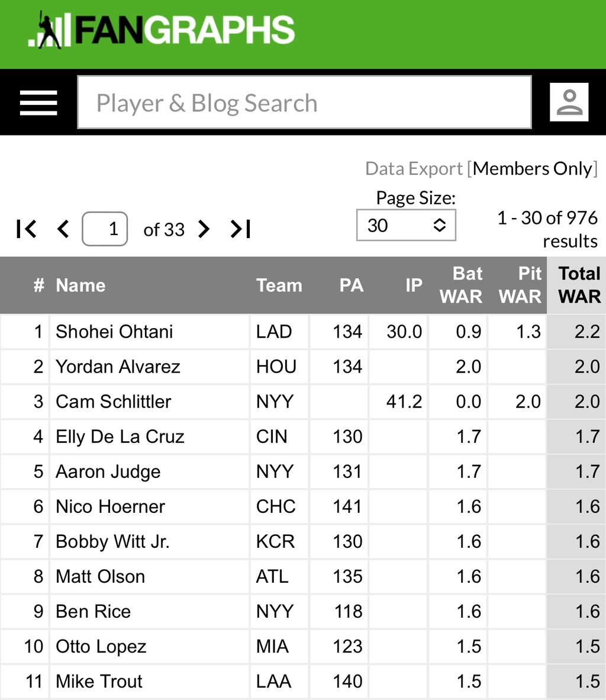This screenshot has height=700, width=606.
Task: Open the Page Size dropdown
Action: click(x=406, y=225)
